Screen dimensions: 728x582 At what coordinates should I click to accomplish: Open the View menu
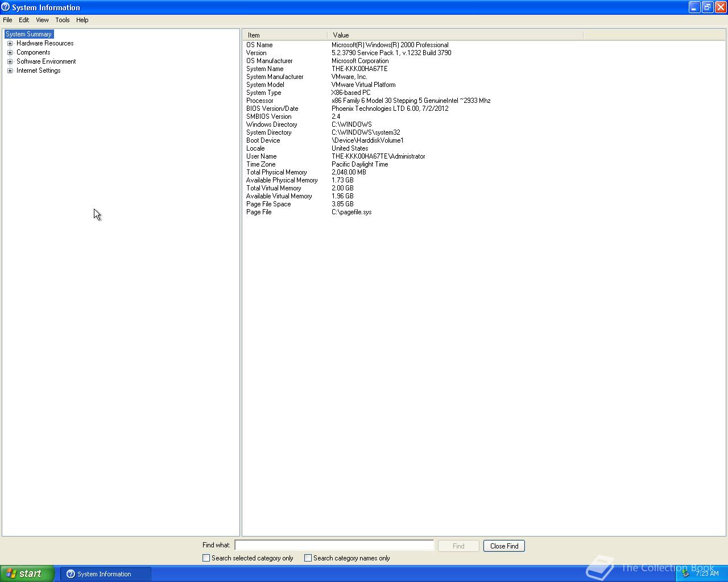(42, 20)
